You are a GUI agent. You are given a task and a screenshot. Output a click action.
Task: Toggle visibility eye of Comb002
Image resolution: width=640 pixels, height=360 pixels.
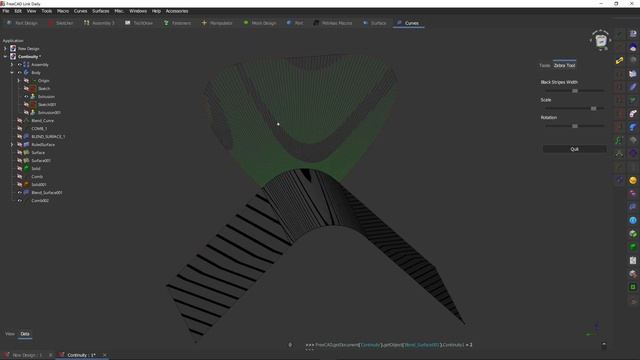pyautogui.click(x=20, y=201)
